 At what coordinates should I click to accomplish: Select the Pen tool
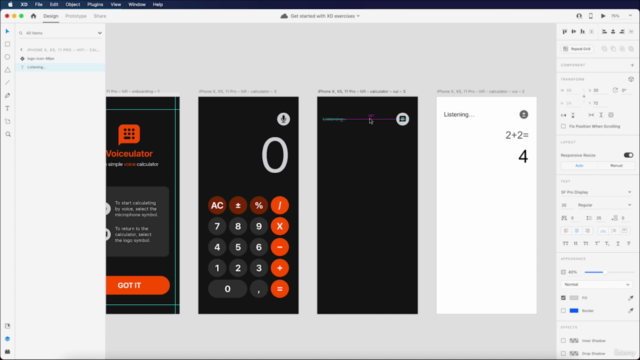pos(7,96)
